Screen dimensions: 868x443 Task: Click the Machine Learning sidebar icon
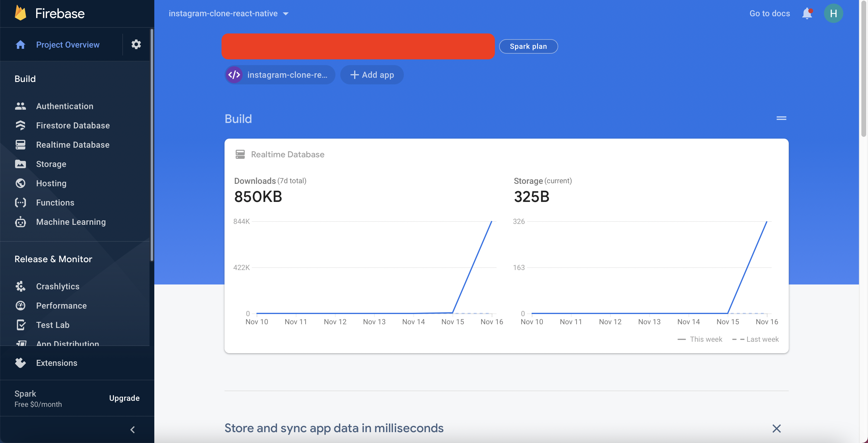coord(20,222)
